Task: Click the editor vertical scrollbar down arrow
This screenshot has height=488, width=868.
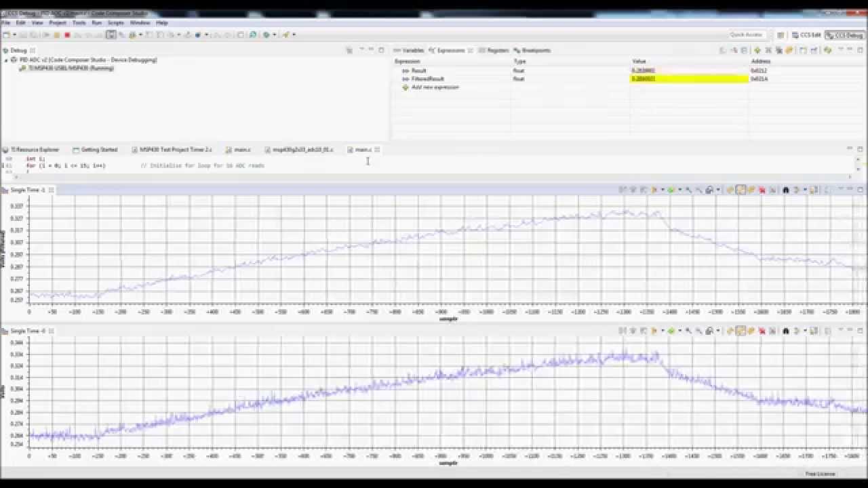Action: pos(859,169)
